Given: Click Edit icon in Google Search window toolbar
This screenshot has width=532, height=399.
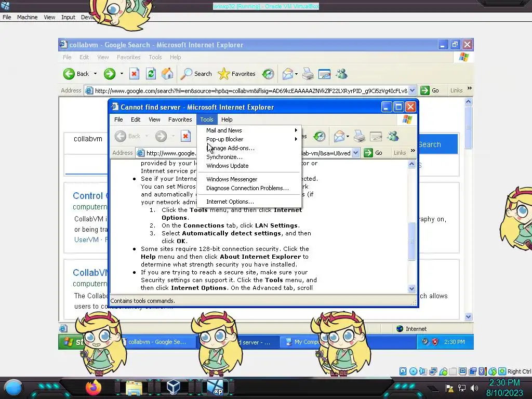Looking at the screenshot, I should pyautogui.click(x=324, y=74).
